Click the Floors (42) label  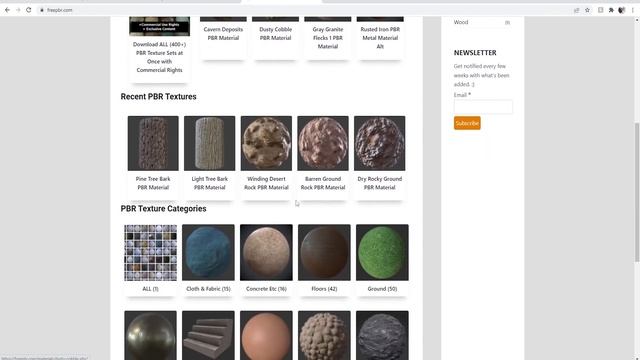(x=324, y=289)
